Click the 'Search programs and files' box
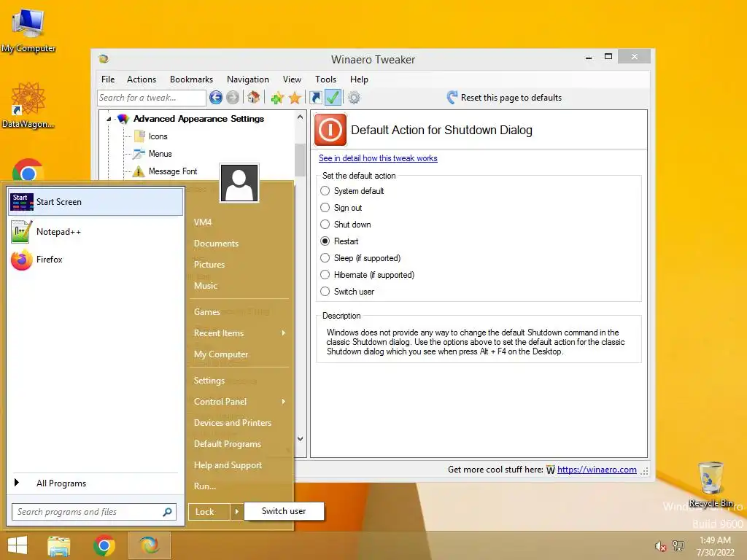747x560 pixels. click(x=94, y=512)
